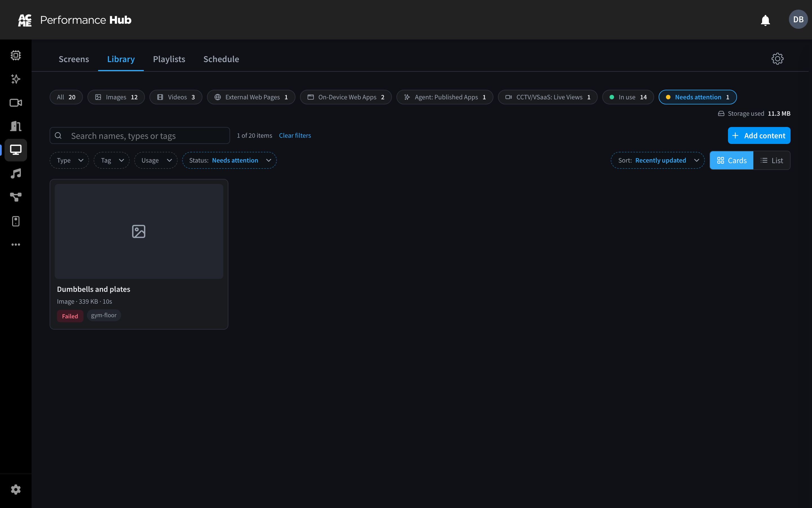
Task: Open the more options ellipsis in sidebar
Action: (x=16, y=245)
